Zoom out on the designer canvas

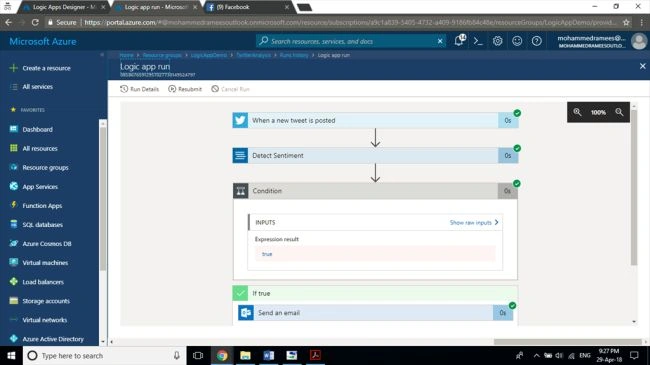coord(619,112)
